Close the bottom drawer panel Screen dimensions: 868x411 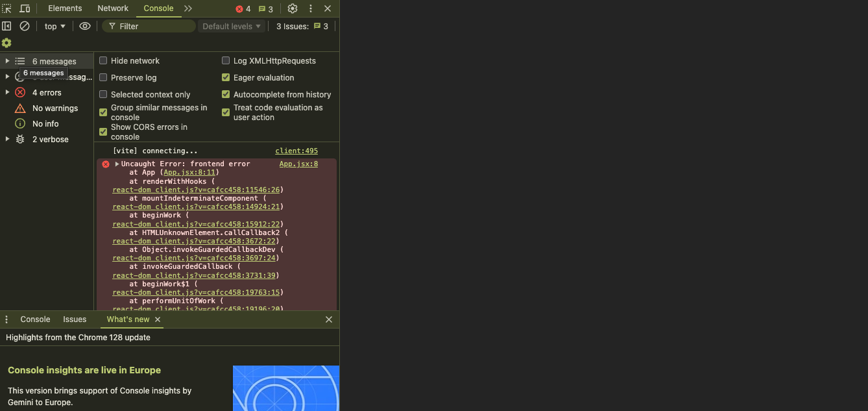point(329,319)
